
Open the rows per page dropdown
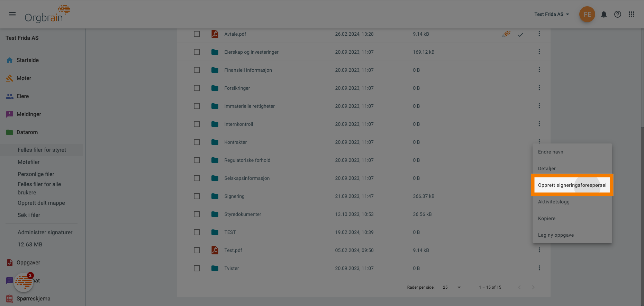(452, 287)
